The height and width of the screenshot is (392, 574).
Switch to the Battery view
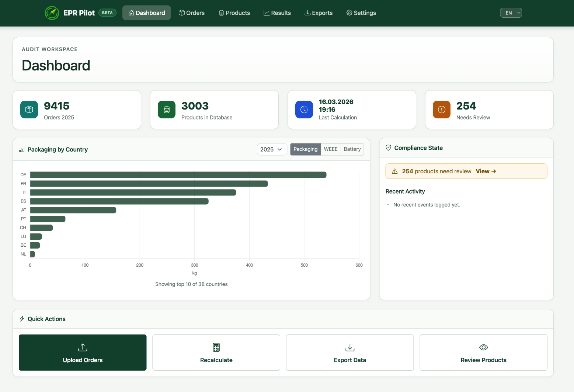[x=352, y=149]
